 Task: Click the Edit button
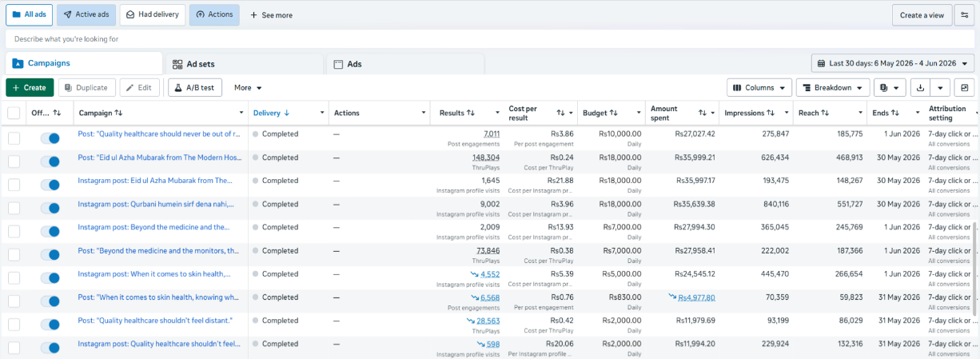[x=140, y=87]
